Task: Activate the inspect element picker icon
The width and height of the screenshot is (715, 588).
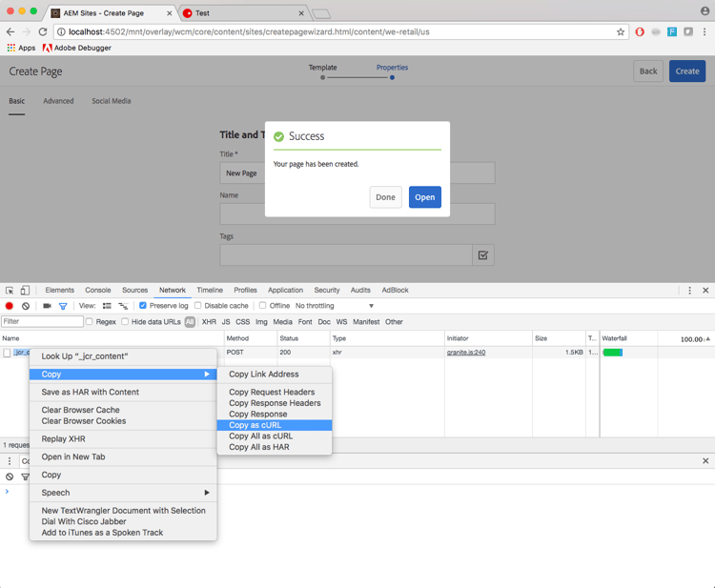Action: (x=10, y=291)
